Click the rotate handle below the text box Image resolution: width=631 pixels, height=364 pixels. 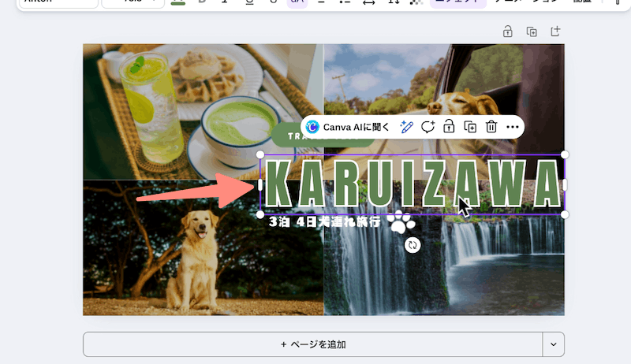(x=413, y=245)
